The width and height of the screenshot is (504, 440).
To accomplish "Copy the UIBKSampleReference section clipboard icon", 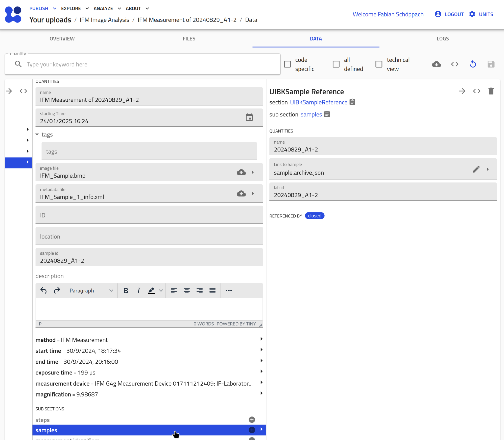I will (x=352, y=102).
